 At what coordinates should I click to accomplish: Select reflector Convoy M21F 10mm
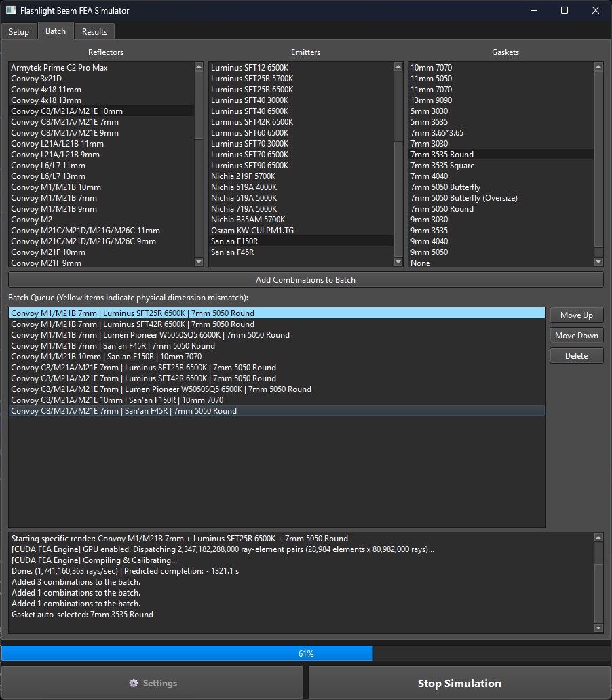click(101, 252)
